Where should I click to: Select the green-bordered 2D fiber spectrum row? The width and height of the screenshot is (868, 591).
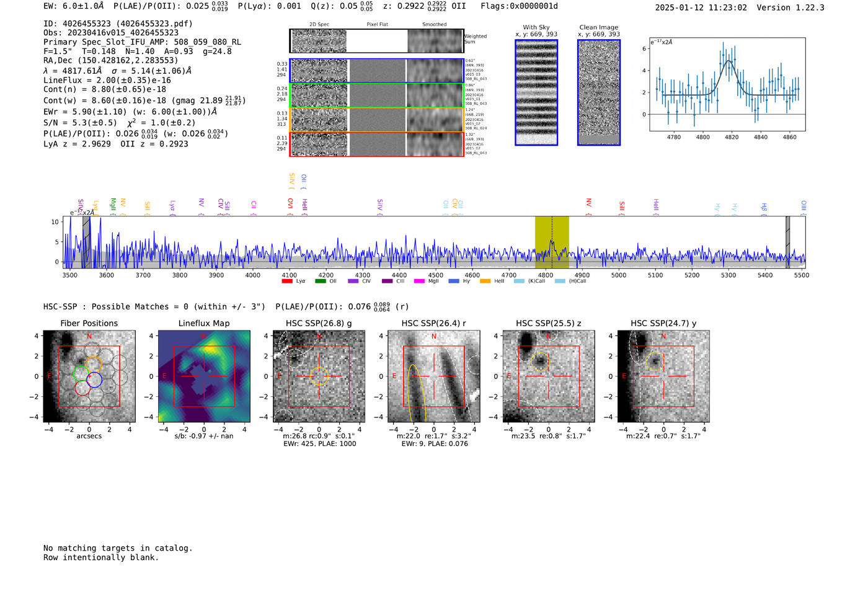pyautogui.click(x=376, y=96)
